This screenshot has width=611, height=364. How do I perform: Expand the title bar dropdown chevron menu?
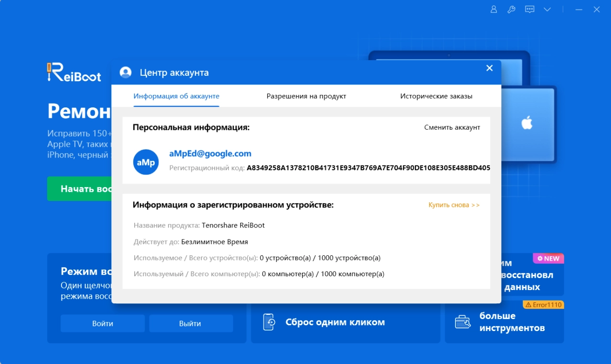pyautogui.click(x=547, y=10)
